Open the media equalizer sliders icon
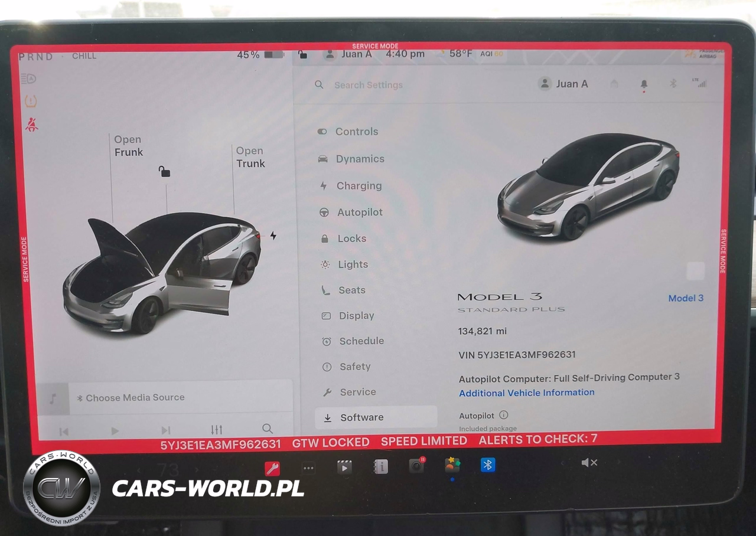The width and height of the screenshot is (756, 536). 217,430
